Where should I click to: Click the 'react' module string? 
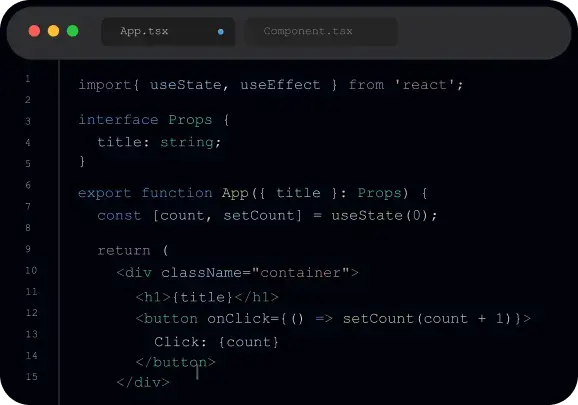click(424, 85)
